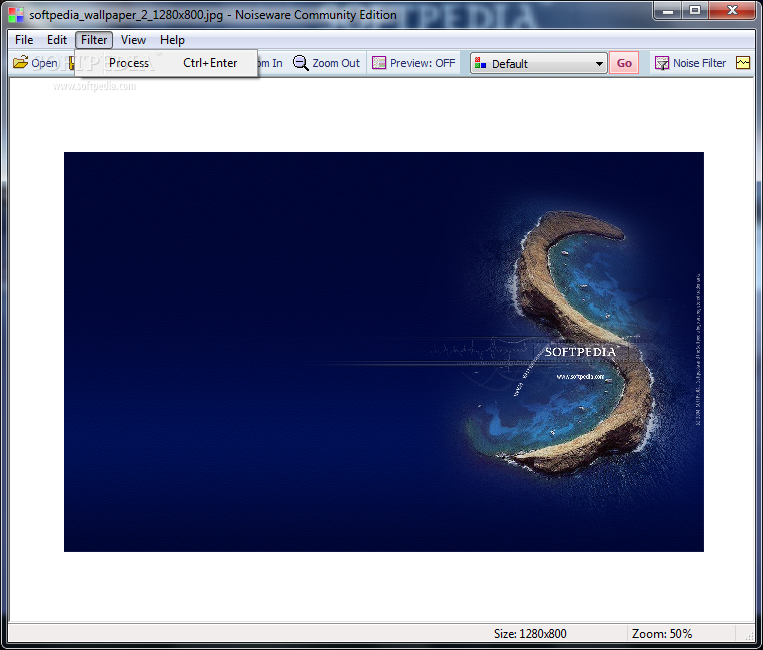The width and height of the screenshot is (763, 650).
Task: Toggle the Preview: OFF button
Action: tap(414, 63)
